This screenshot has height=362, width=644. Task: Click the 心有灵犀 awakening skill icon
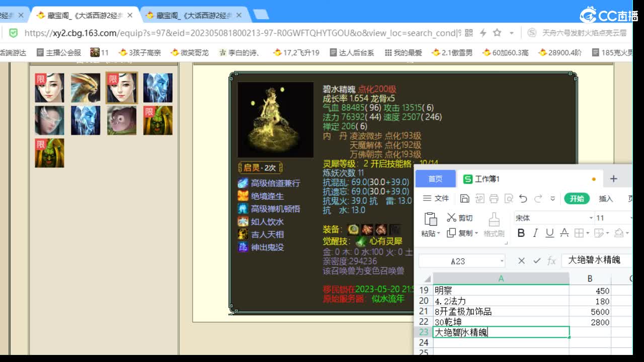point(361,241)
